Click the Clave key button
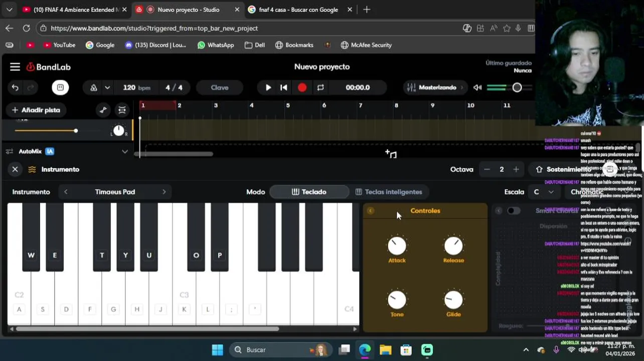644x361 pixels. (x=220, y=87)
